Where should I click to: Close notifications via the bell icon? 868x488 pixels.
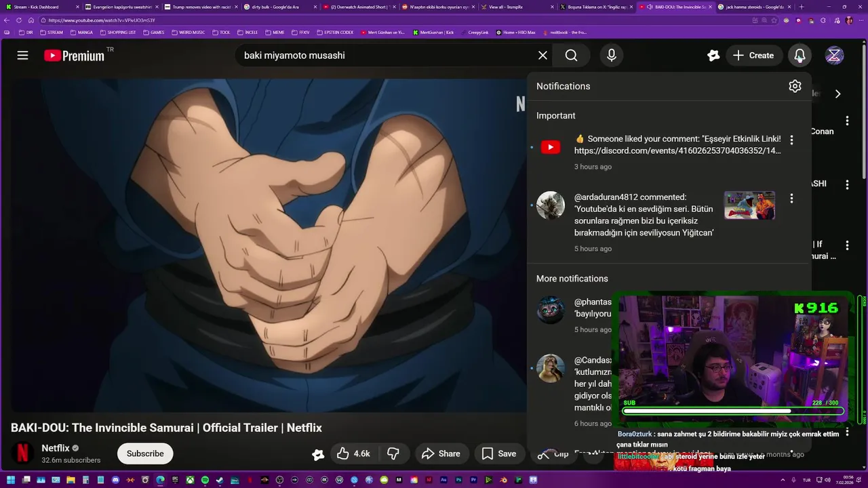pyautogui.click(x=800, y=56)
